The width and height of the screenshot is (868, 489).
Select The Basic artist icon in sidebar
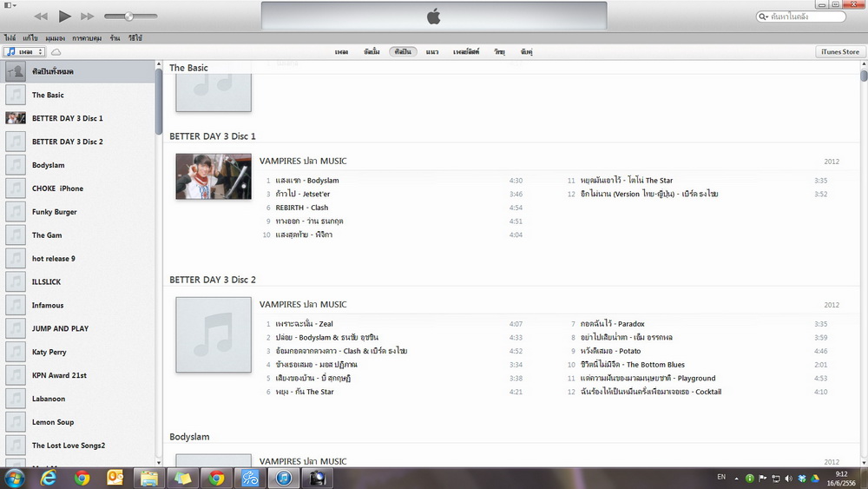click(x=16, y=95)
